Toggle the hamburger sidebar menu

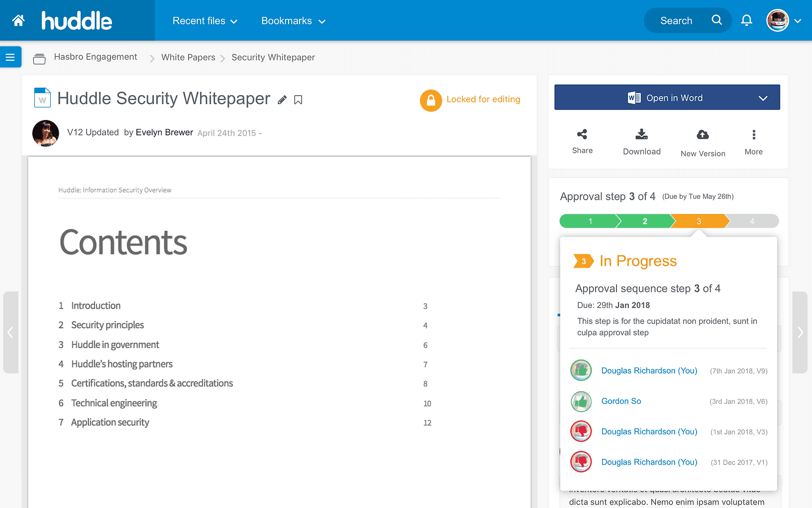(10, 57)
